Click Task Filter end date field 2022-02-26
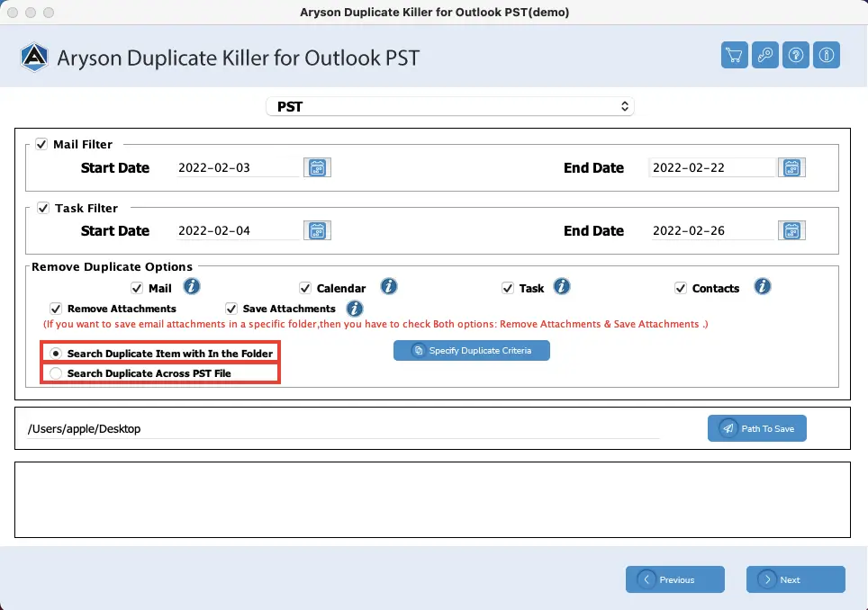 [713, 230]
